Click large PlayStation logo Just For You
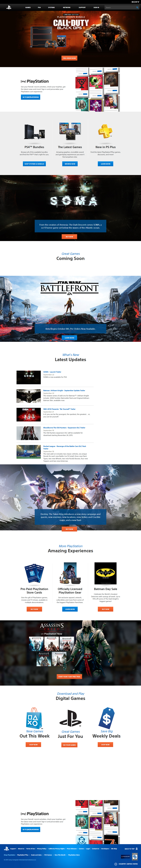The image size is (141, 868). pyautogui.click(x=70, y=718)
